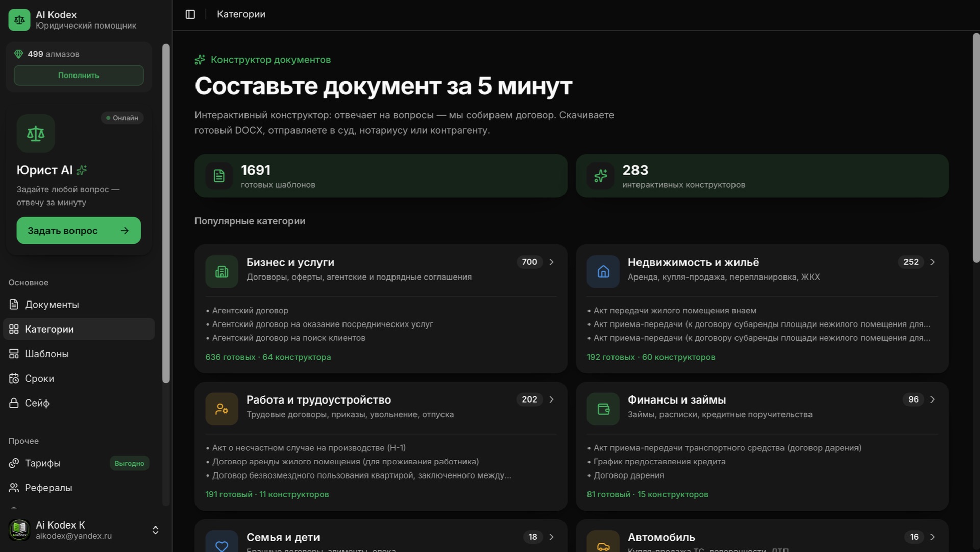The width and height of the screenshot is (980, 552).
Task: Click the 252 count badge
Action: click(x=911, y=262)
